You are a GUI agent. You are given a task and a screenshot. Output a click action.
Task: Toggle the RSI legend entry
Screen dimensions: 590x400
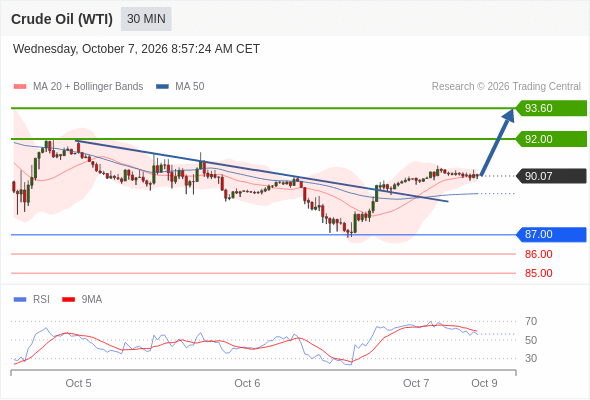click(32, 300)
